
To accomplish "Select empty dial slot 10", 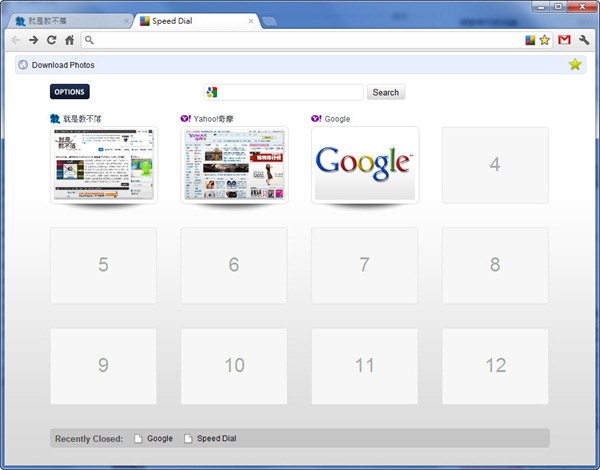I will point(234,366).
